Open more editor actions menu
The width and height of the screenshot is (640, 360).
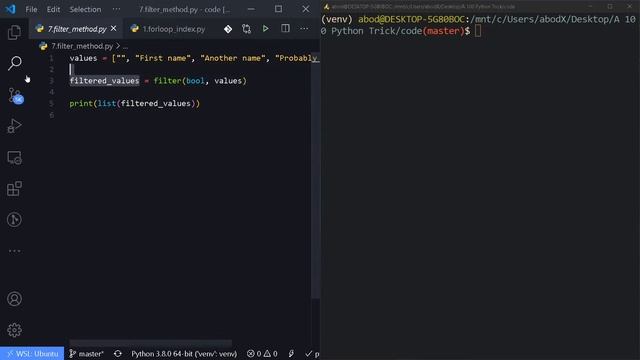(304, 29)
